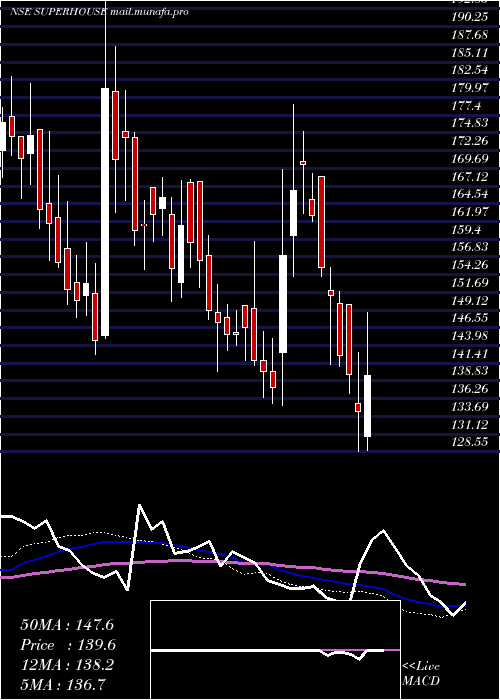Click the 12MA : 138.2 readout
500x700 pixels.
(x=67, y=665)
